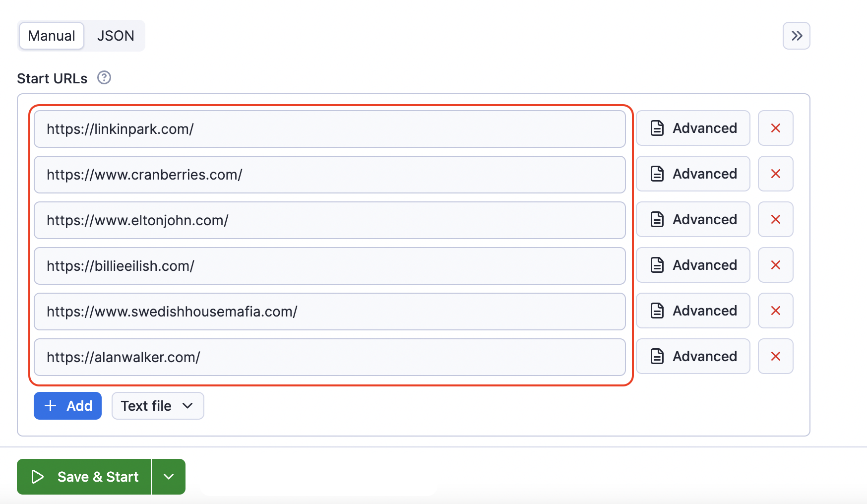Add a new start URL
This screenshot has width=867, height=504.
pyautogui.click(x=67, y=405)
